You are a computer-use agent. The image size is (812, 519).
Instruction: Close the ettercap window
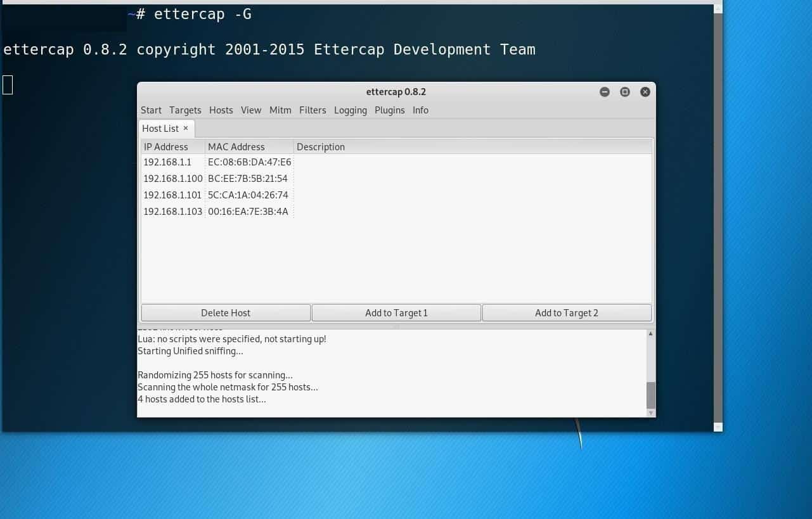click(x=645, y=92)
